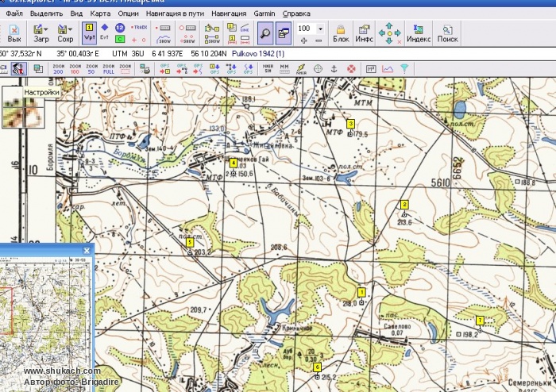Image resolution: width=556 pixels, height=392 pixels.
Task: Toggle the map view window button
Action: pos(284,33)
